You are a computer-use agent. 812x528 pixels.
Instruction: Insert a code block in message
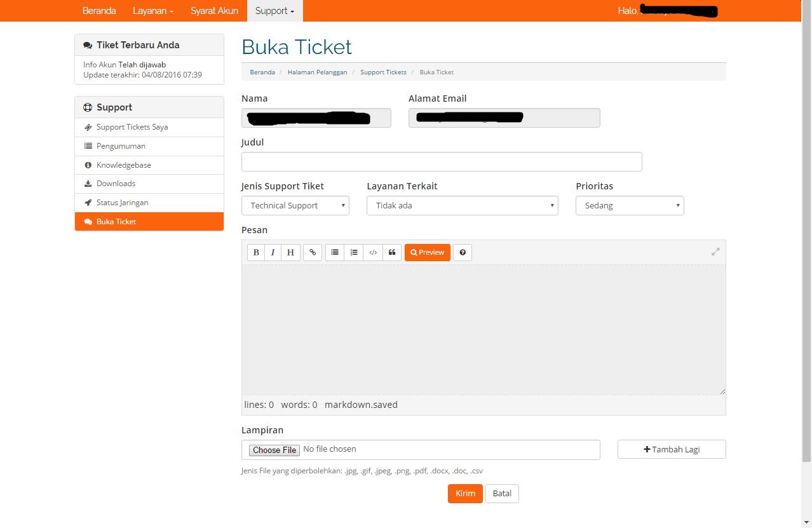[x=373, y=252]
